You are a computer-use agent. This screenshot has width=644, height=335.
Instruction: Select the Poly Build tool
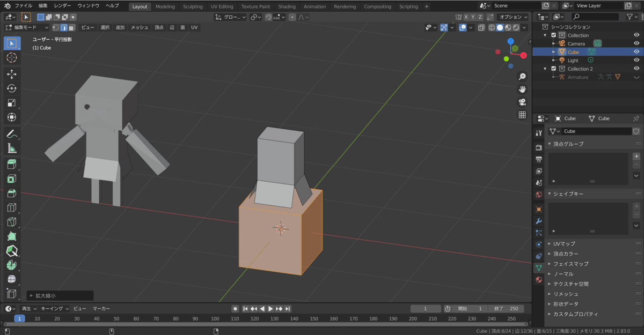(x=12, y=236)
